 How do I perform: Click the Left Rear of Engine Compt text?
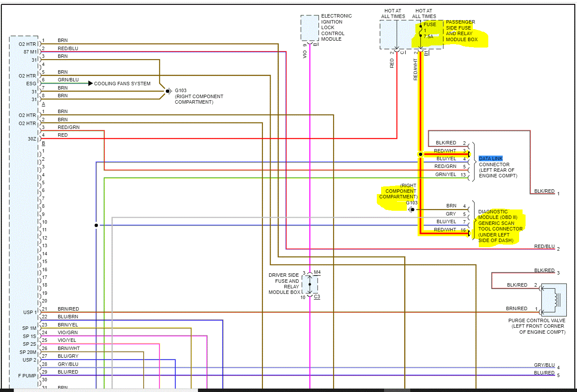498,173
